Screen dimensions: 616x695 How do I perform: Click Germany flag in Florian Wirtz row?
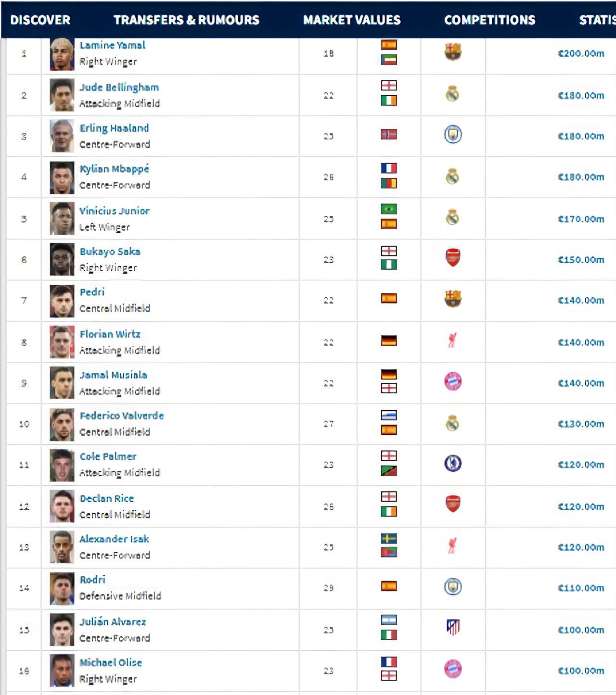click(x=389, y=341)
